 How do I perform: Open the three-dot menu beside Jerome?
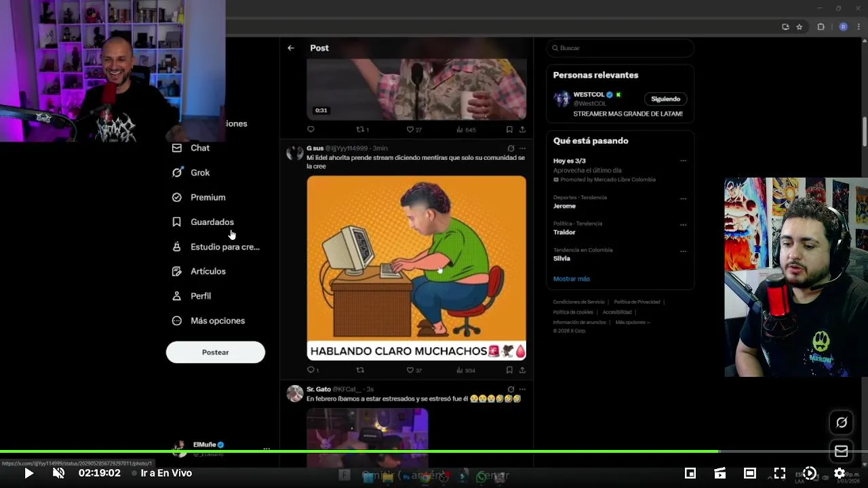683,199
